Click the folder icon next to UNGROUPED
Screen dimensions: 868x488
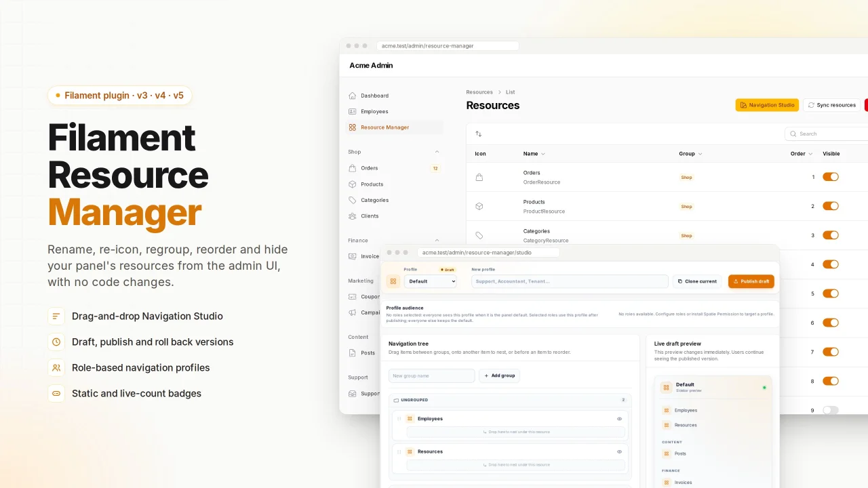point(397,400)
